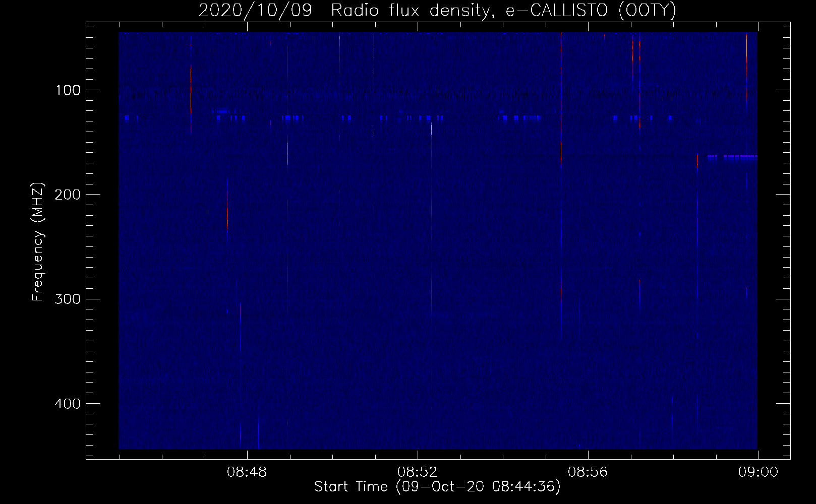
Task: Select the 400 frequency axis label
Action: point(67,404)
